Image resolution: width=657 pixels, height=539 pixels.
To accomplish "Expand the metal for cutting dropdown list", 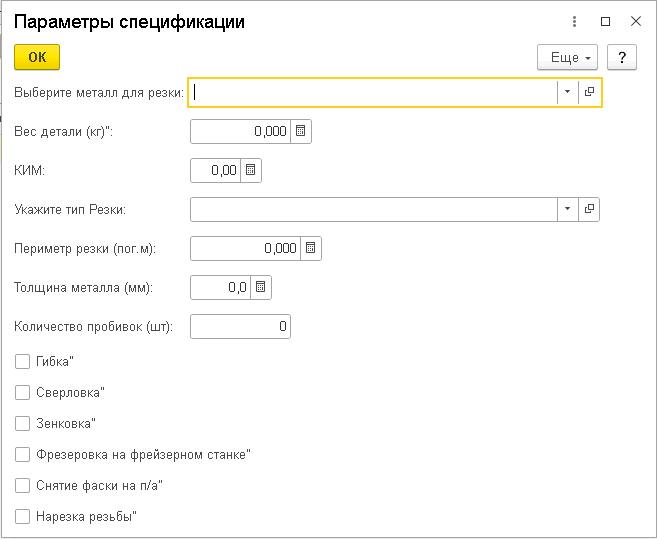I will pyautogui.click(x=567, y=92).
